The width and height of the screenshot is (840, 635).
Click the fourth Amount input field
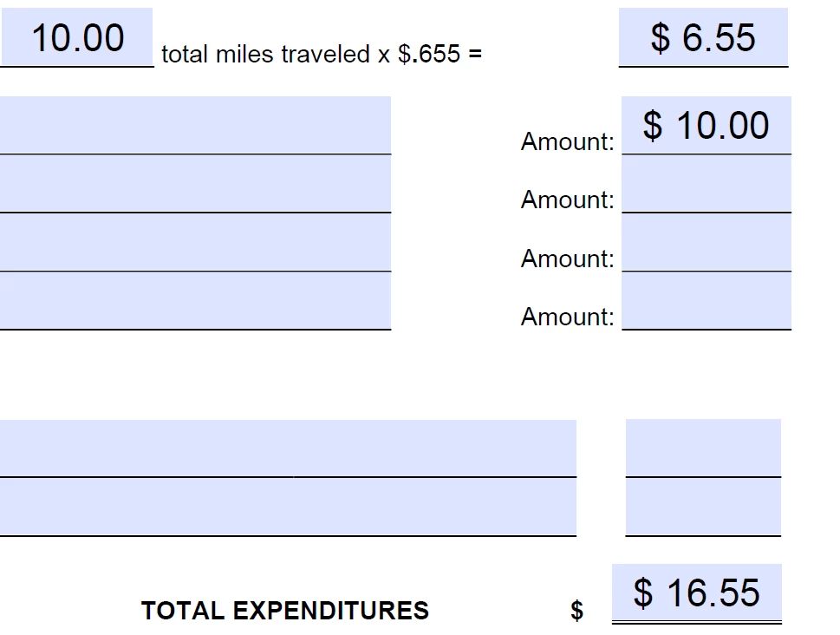pos(707,300)
